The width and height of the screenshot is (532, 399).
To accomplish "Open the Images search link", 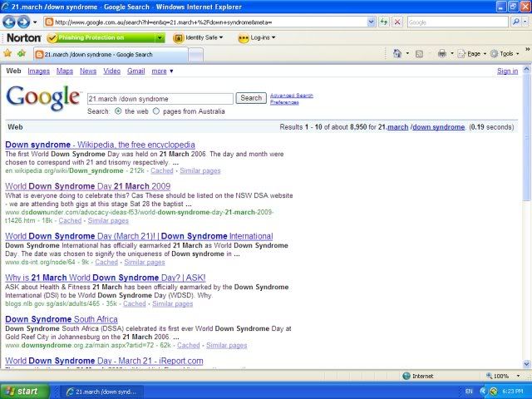I will 39,71.
